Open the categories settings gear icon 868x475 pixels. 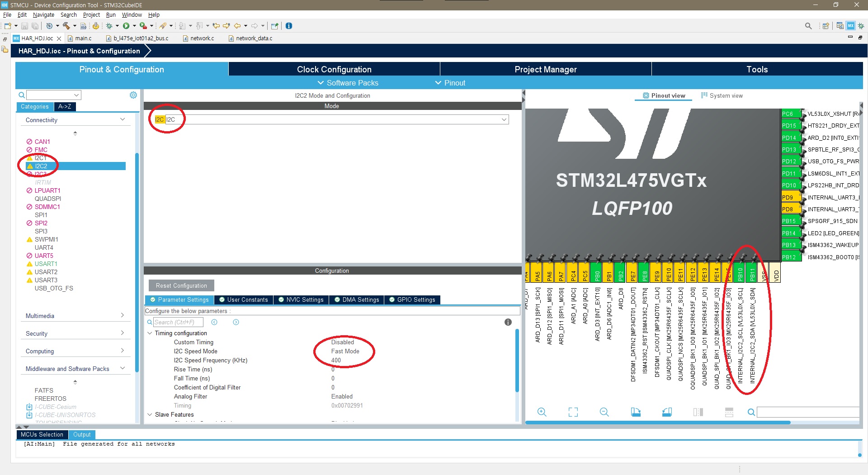(x=133, y=95)
